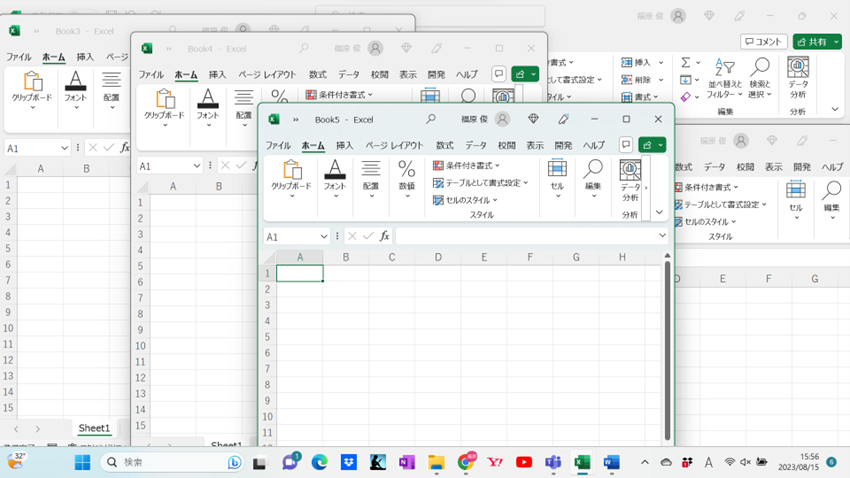Open YouTube icon on taskbar
Image resolution: width=850 pixels, height=478 pixels.
click(x=524, y=462)
